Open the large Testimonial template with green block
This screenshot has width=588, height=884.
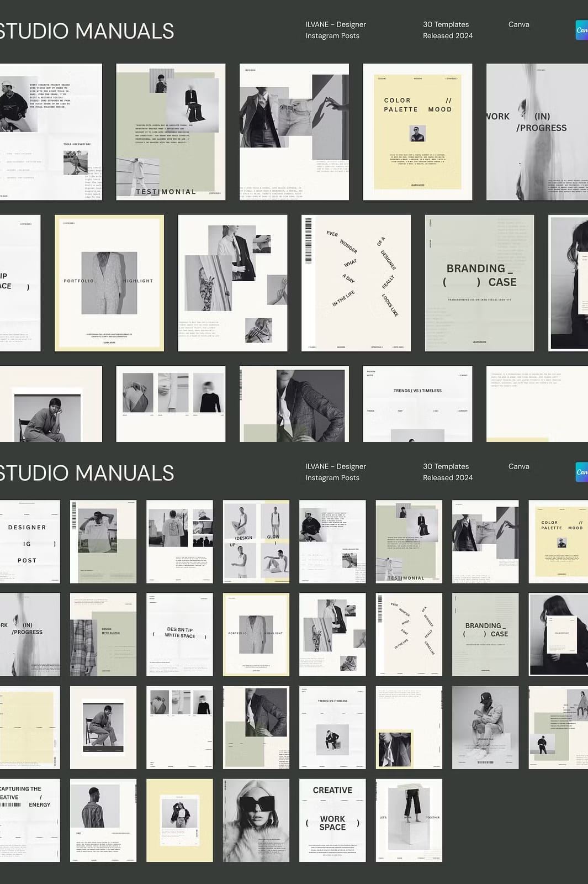coord(171,131)
